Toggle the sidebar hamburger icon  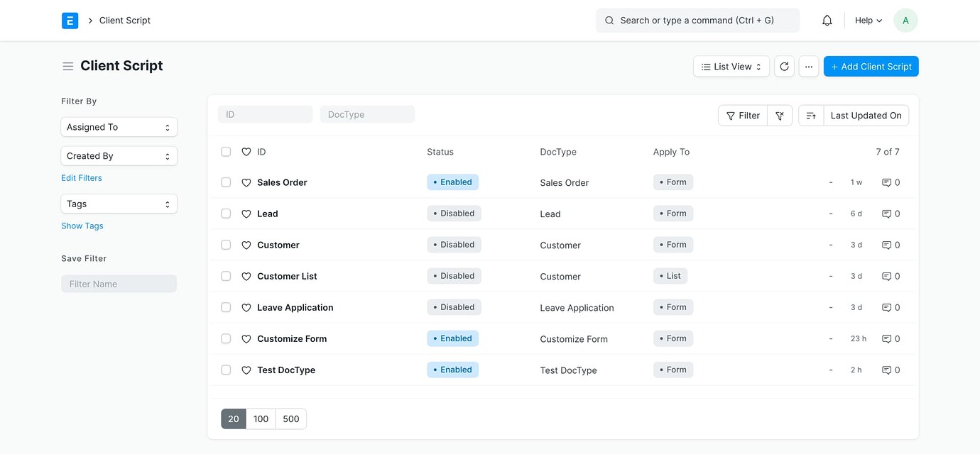[x=68, y=66]
